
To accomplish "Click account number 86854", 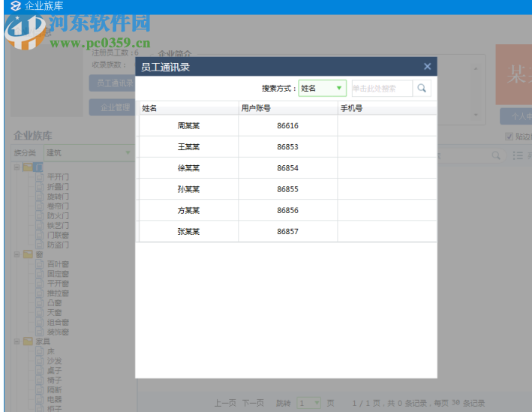I will 287,167.
